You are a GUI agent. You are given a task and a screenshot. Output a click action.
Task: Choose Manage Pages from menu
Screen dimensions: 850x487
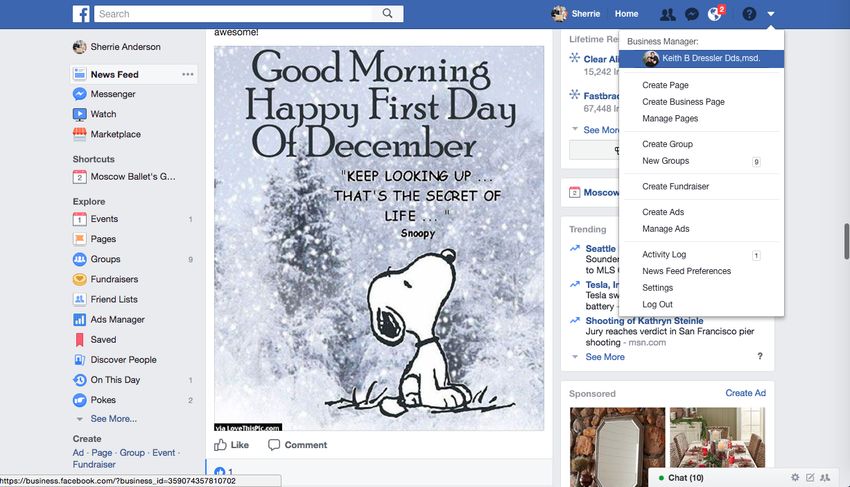[x=670, y=119]
